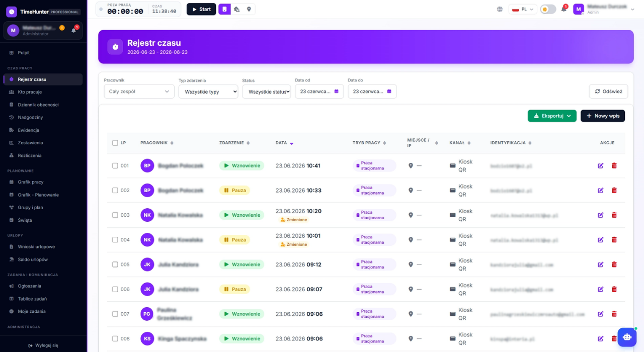Open the chatbot assistant floating button
The image size is (644, 352).
(627, 337)
